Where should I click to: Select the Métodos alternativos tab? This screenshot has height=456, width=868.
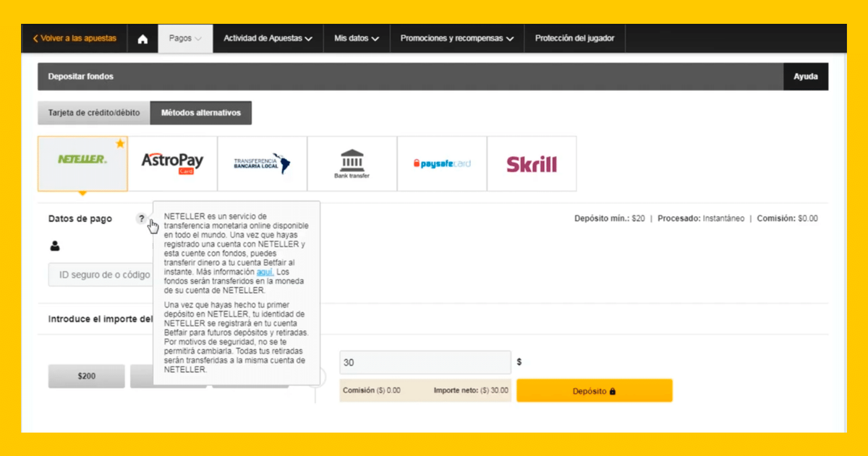tap(201, 113)
